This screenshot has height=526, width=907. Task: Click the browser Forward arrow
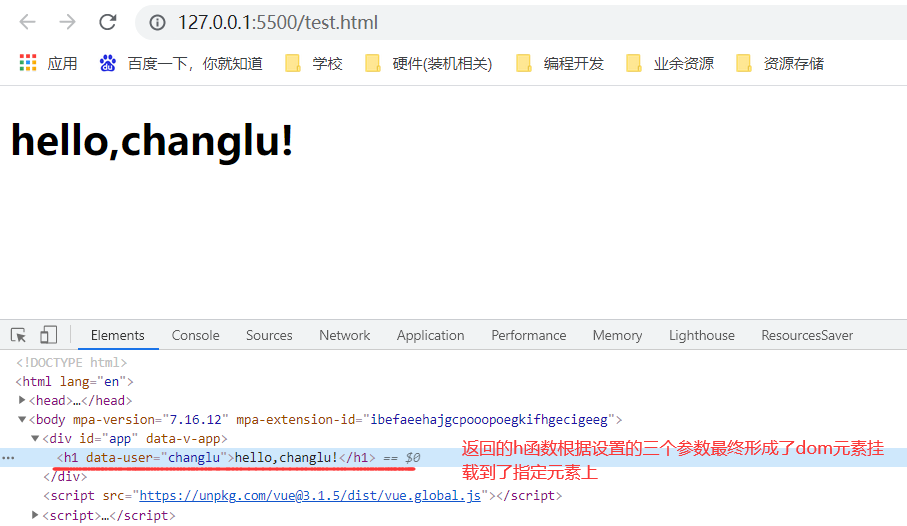68,22
